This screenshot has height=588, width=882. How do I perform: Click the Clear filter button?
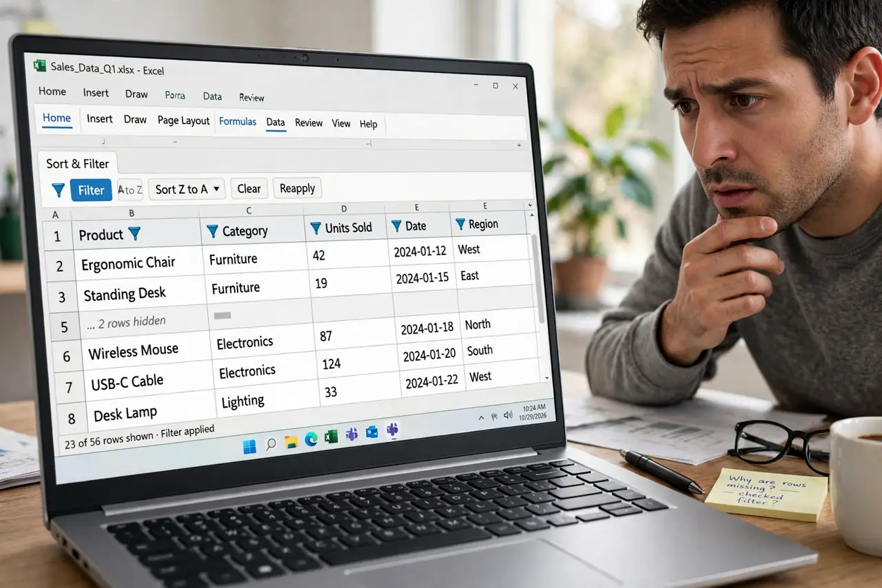click(249, 189)
